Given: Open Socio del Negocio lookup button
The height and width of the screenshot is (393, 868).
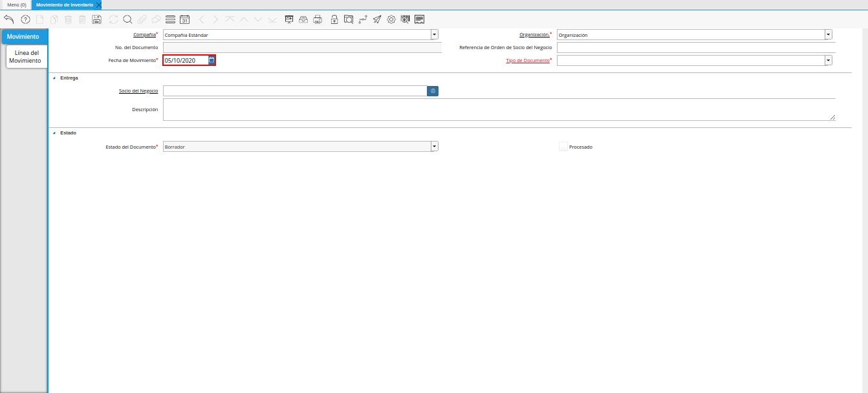Looking at the screenshot, I should [433, 91].
